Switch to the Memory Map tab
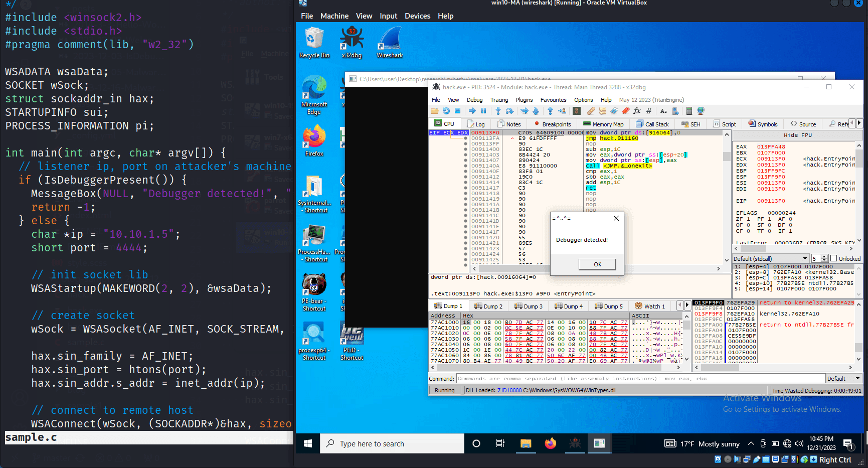Image resolution: width=868 pixels, height=468 pixels. point(604,123)
